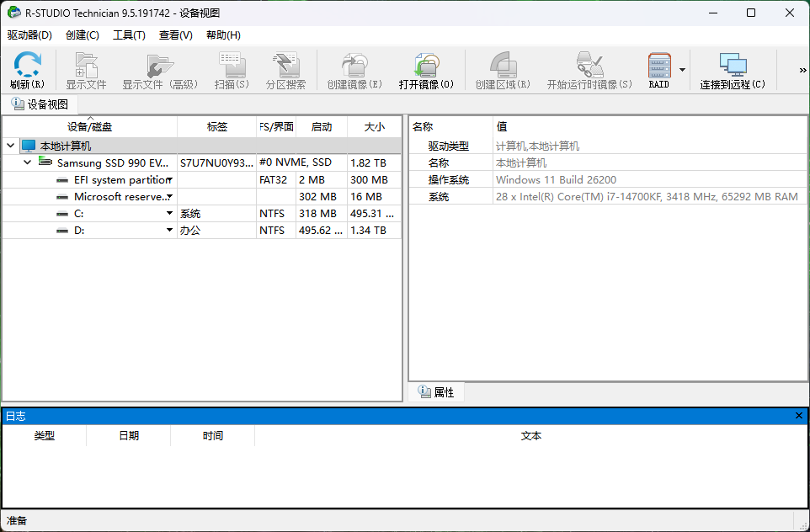
Task: Open the 工具(T) menu
Action: click(129, 35)
